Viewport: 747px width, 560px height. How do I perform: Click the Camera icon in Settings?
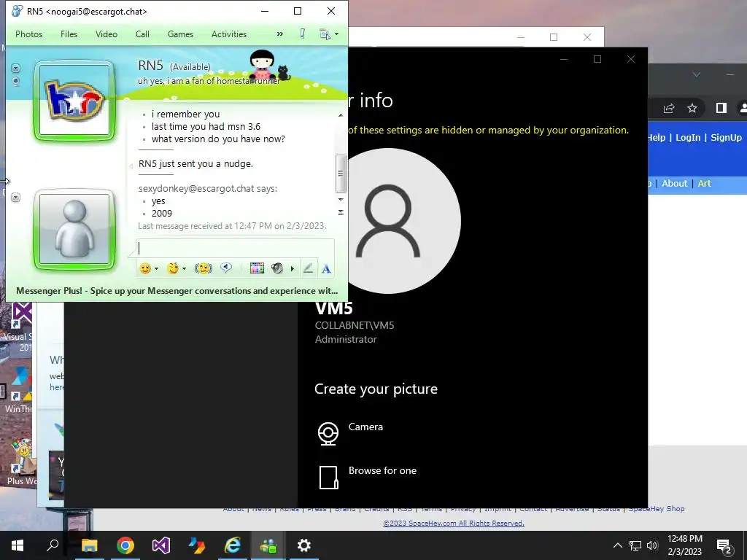(328, 433)
